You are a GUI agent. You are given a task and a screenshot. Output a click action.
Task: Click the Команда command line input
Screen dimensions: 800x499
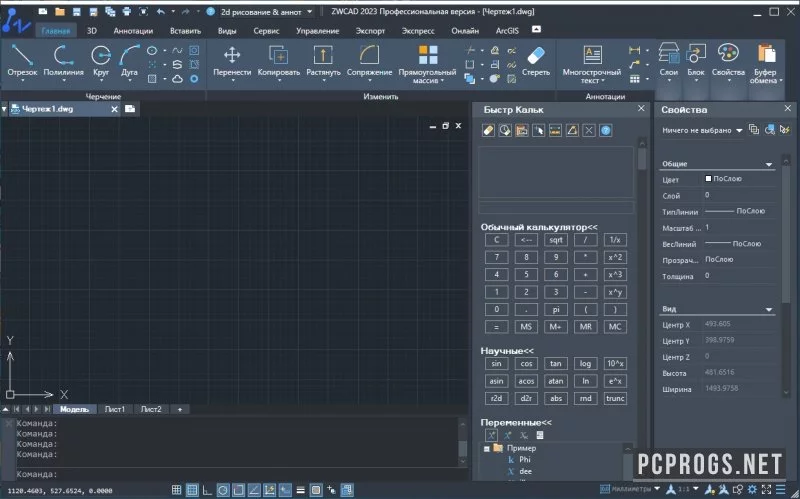coord(237,474)
